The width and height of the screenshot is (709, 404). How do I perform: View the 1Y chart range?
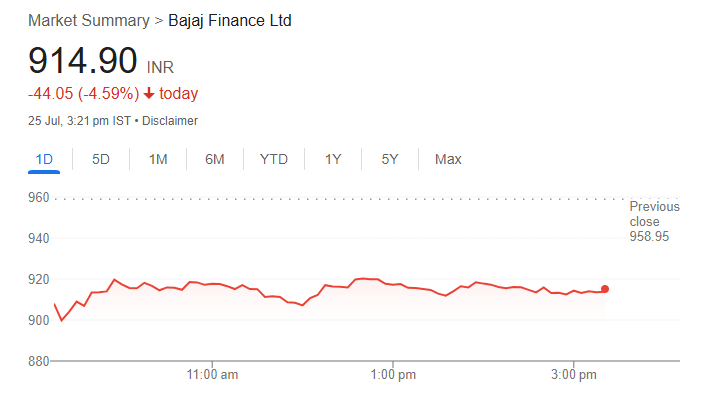click(x=333, y=159)
